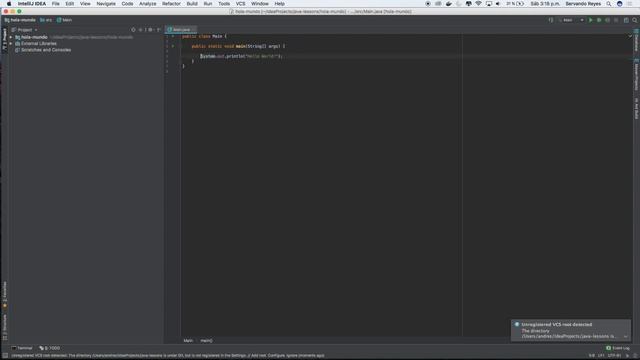Open the Help menu
The image size is (640, 360).
(x=280, y=4)
